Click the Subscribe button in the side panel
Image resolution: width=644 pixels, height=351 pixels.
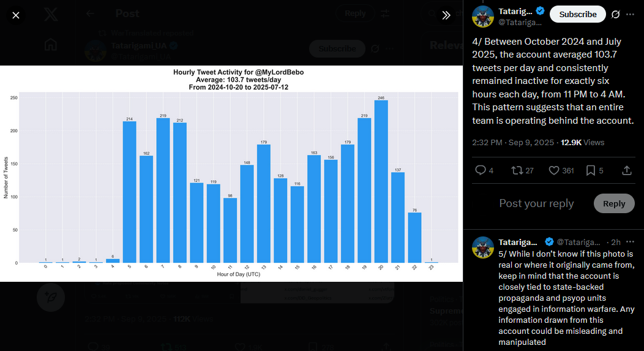pyautogui.click(x=577, y=14)
